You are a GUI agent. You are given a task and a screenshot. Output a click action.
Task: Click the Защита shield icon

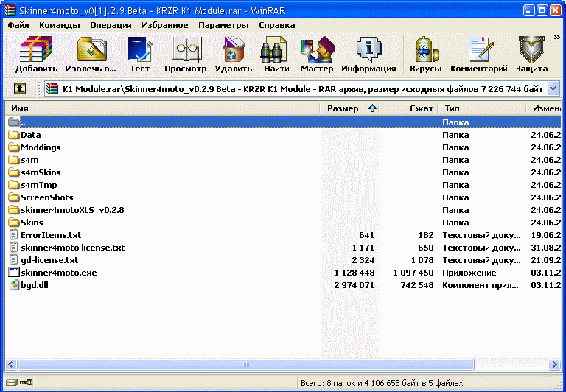[x=531, y=49]
